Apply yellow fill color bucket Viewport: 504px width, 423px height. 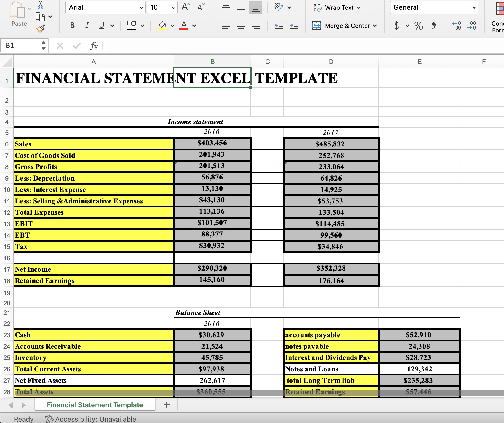coord(162,26)
